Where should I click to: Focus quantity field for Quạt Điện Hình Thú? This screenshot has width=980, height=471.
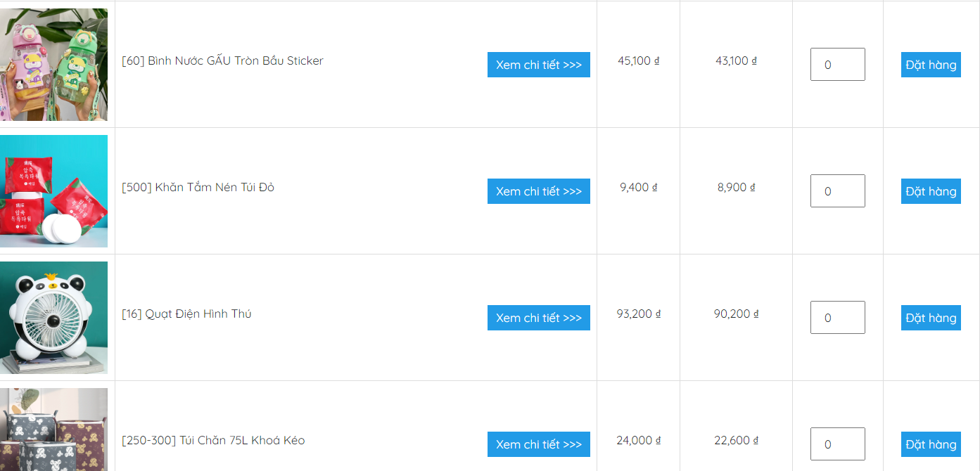[x=838, y=318]
